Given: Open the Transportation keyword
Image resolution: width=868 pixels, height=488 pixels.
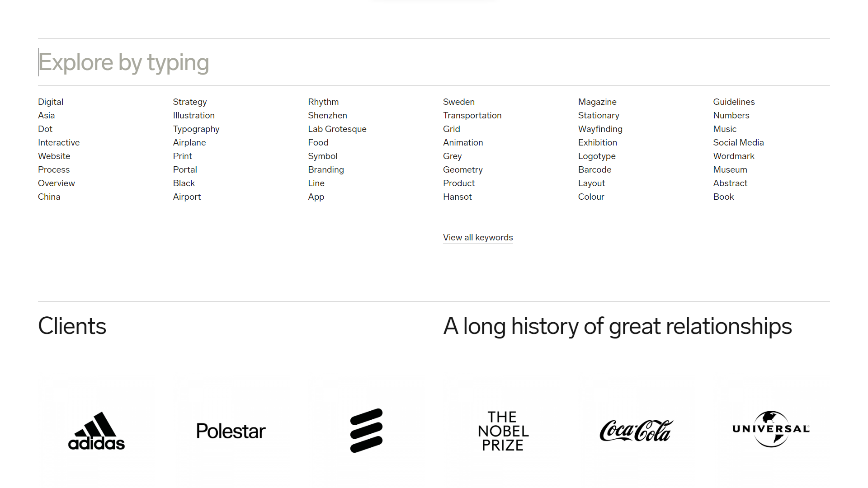Looking at the screenshot, I should point(472,116).
